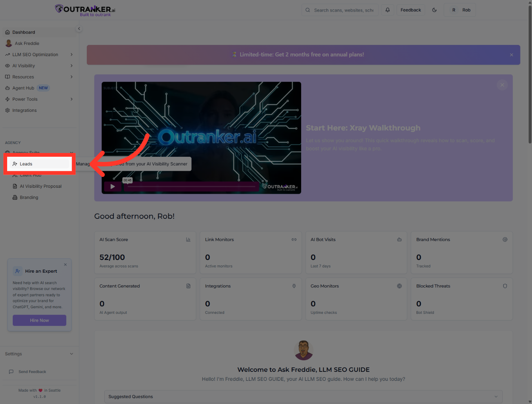Close the Xray Walkthrough panel
This screenshot has height=404, width=532.
pos(502,85)
